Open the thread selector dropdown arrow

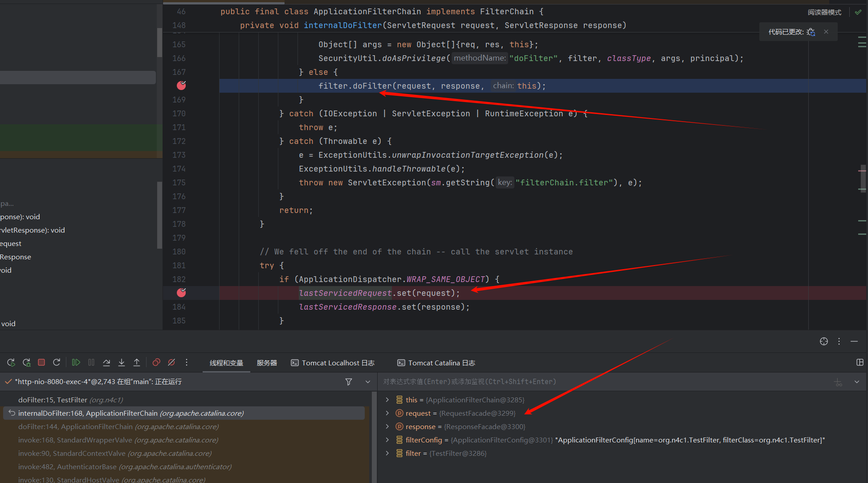(368, 382)
